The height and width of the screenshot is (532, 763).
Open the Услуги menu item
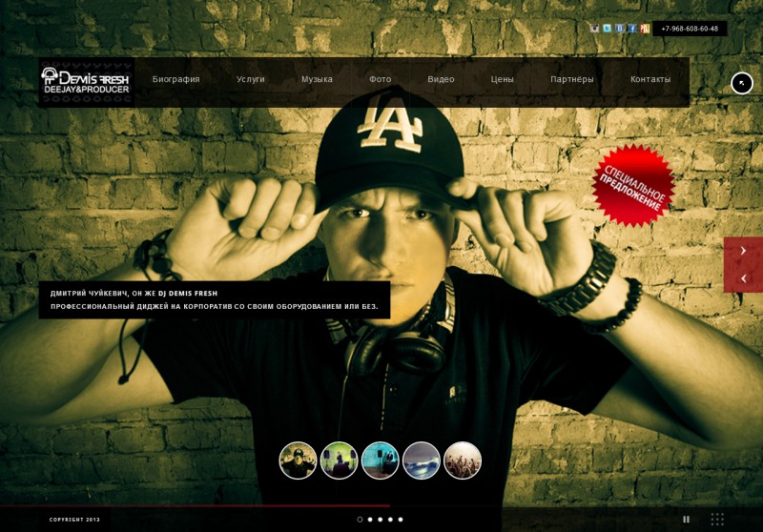[x=250, y=79]
